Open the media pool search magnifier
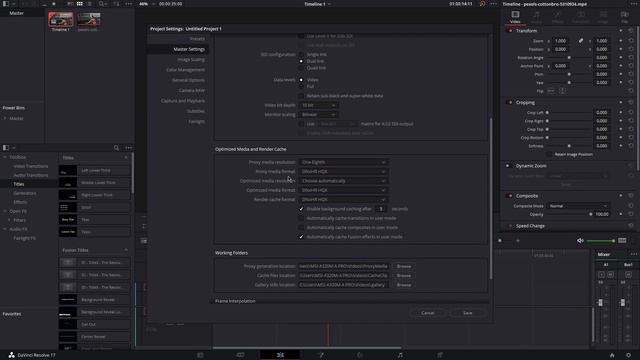640x360 pixels. tap(101, 4)
